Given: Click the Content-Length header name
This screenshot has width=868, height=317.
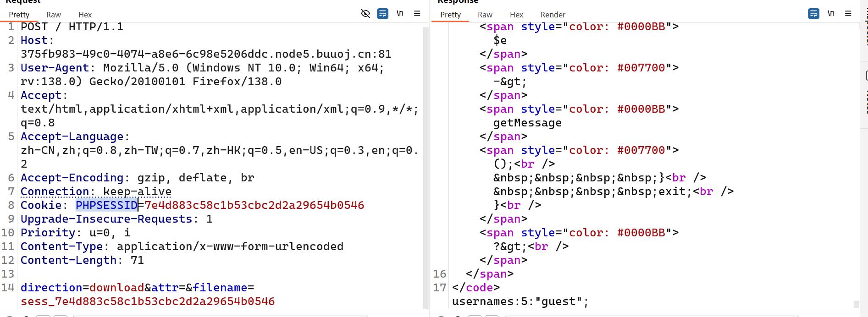Looking at the screenshot, I should pyautogui.click(x=68, y=260).
